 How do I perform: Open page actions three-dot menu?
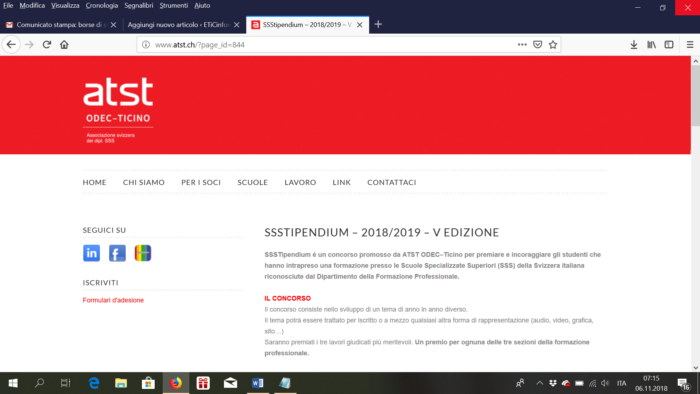522,45
